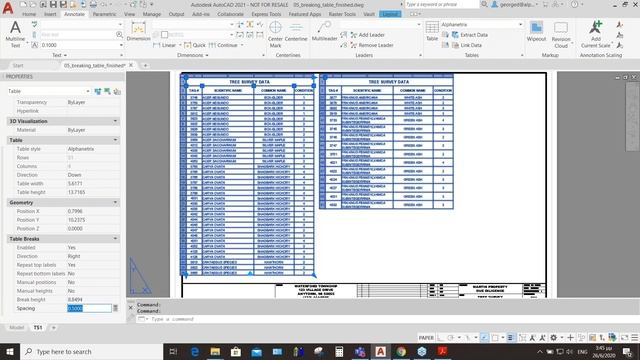Toggle polar tracking in status bar
Screen dimensions: 640x360
pos(451,338)
